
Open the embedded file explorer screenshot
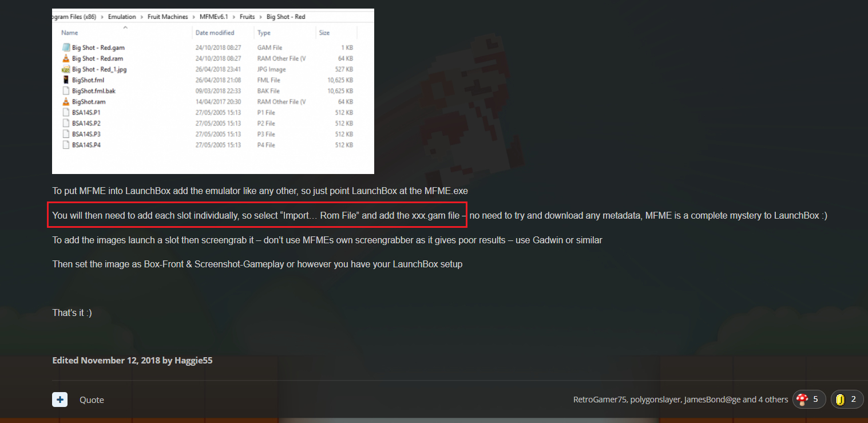[x=213, y=91]
